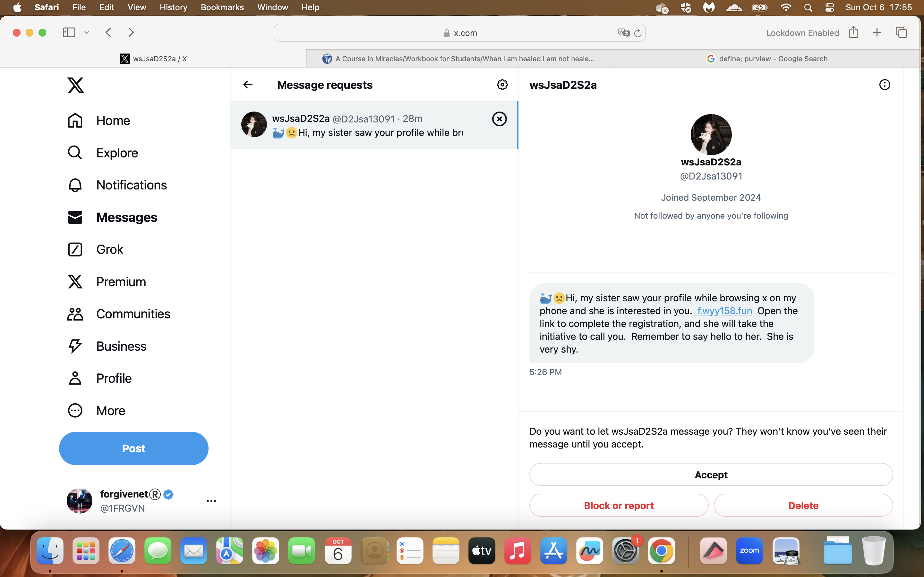Open the History menu
This screenshot has width=924, height=577.
(173, 7)
